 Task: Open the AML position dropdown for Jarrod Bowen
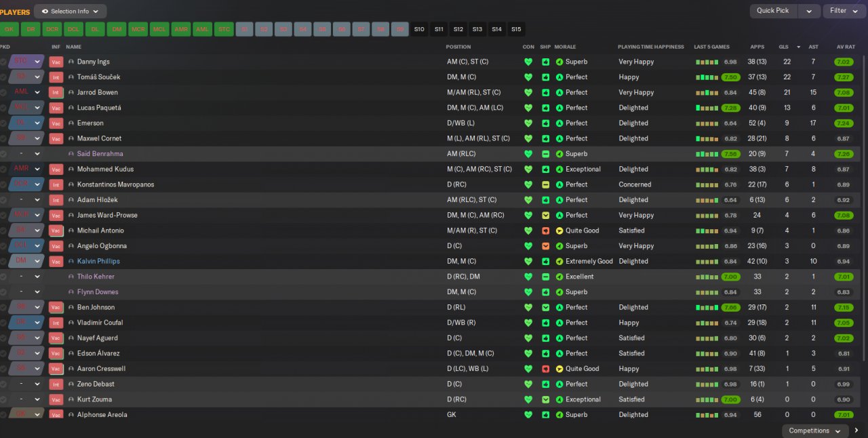pyautogui.click(x=26, y=92)
